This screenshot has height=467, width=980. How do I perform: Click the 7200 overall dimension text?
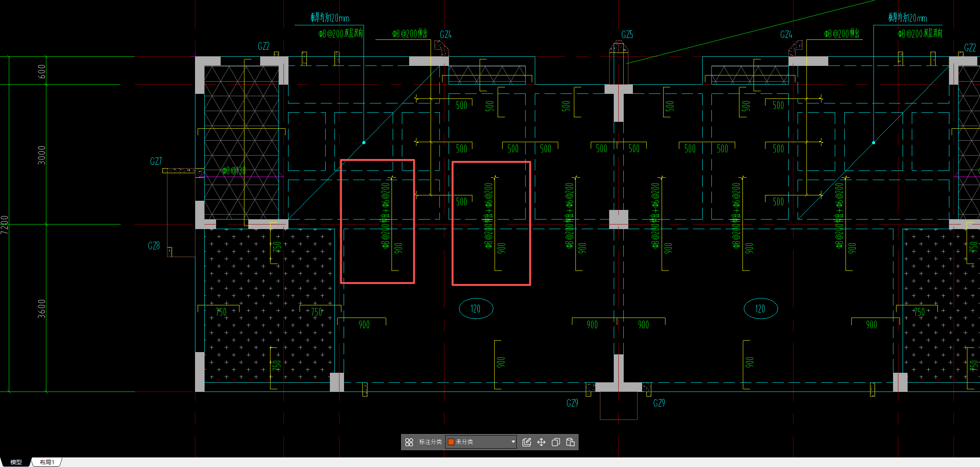pos(5,224)
